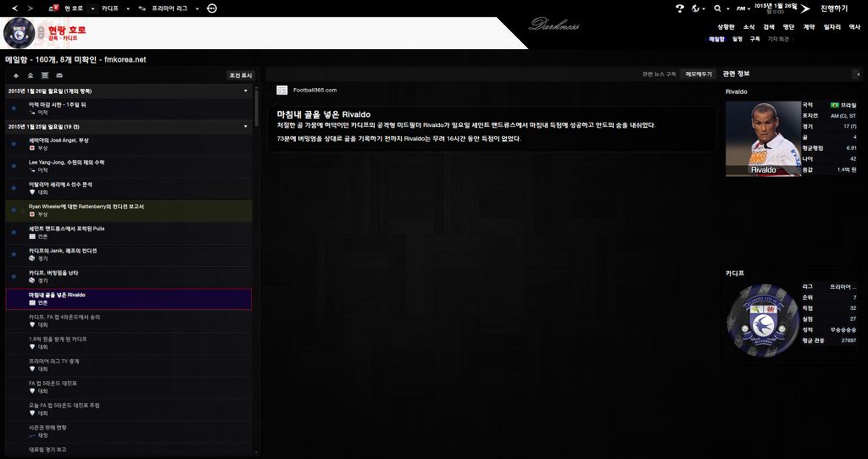868x459 pixels.
Task: Open the FM menu logo
Action: pos(741,8)
